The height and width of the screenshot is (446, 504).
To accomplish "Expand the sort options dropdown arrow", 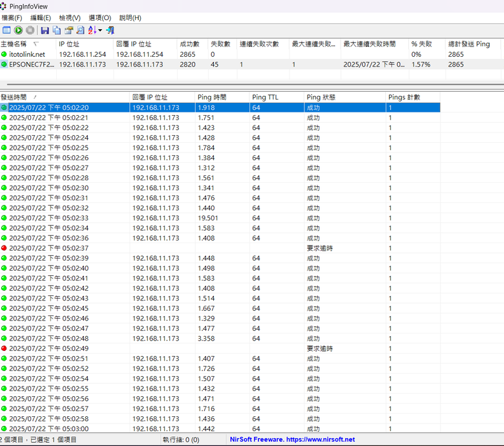I will (100, 30).
